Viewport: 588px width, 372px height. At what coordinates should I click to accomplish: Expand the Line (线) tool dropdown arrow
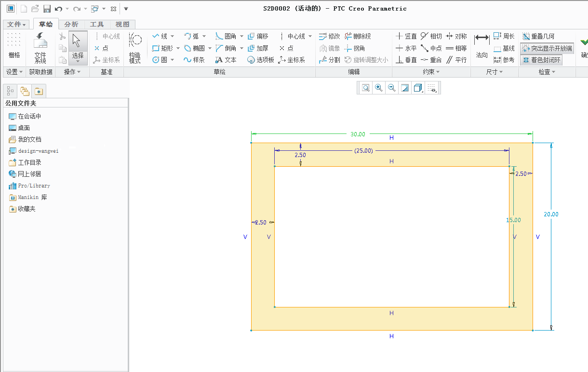tap(172, 36)
